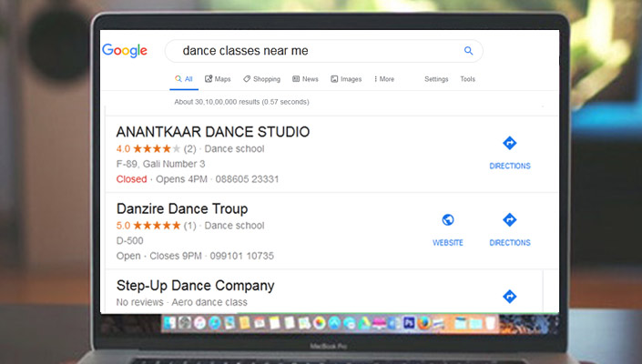
Task: Expand the More search options menu
Action: click(x=384, y=79)
